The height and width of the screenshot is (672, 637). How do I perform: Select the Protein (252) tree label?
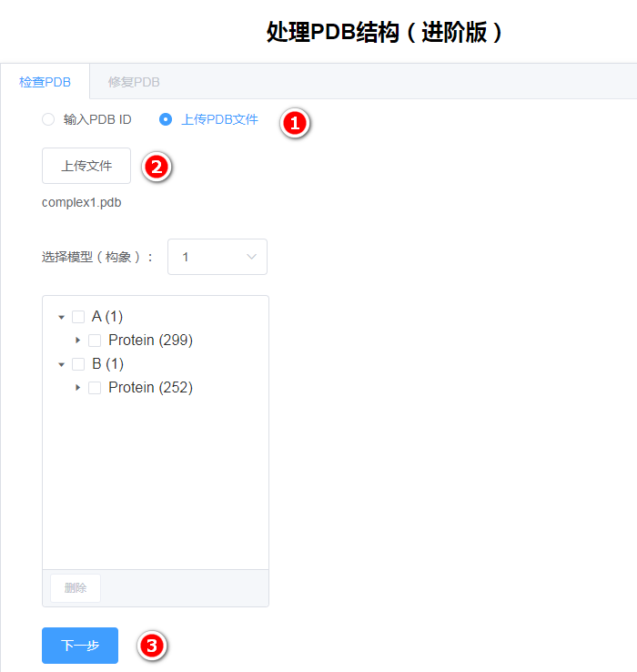[x=150, y=387]
